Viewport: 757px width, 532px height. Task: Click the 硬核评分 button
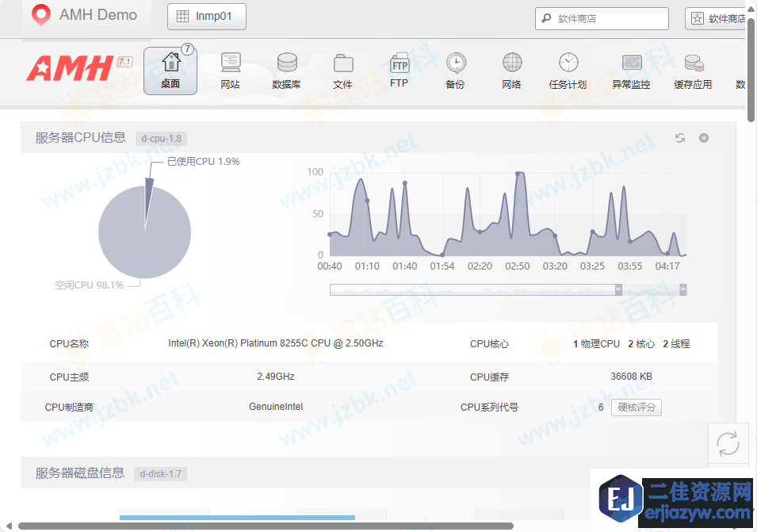tap(637, 408)
